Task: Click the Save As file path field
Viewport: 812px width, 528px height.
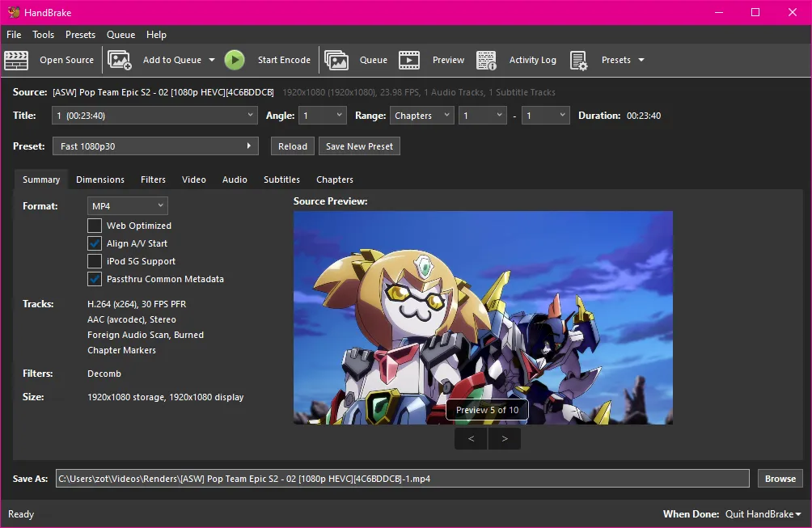Action: click(402, 479)
